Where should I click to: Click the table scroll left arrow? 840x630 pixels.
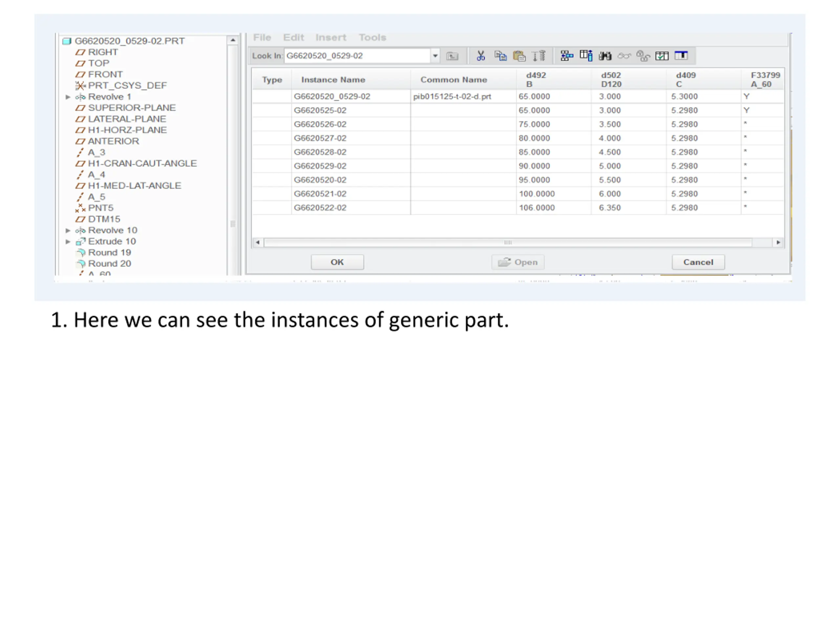tap(258, 242)
